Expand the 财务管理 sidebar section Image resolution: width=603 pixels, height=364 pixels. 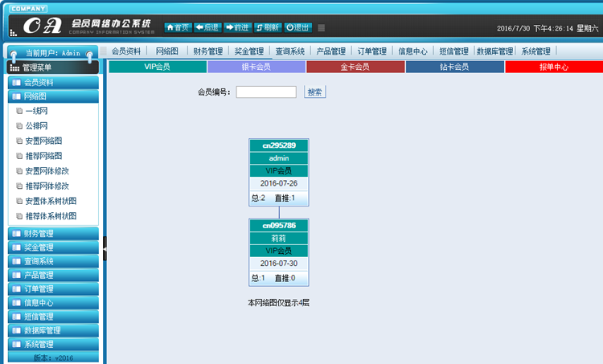click(53, 233)
